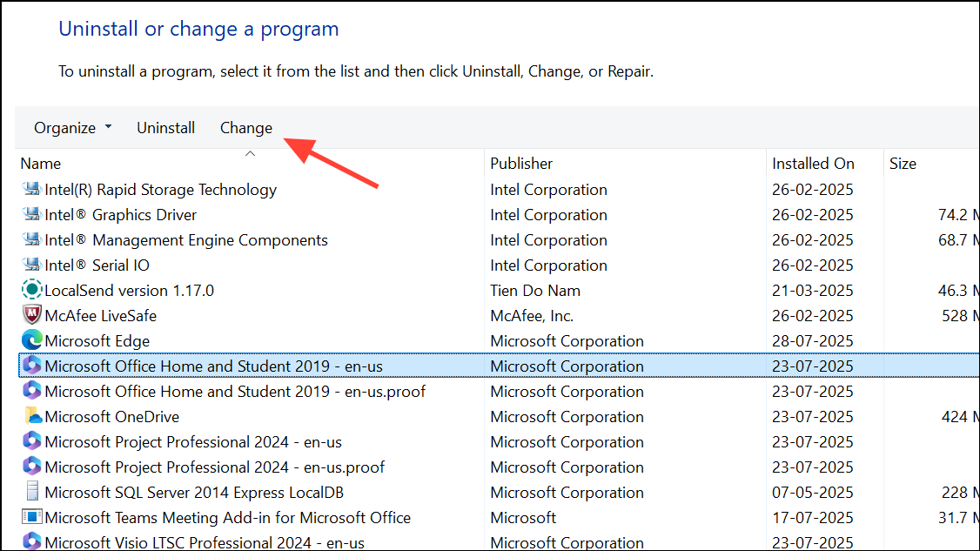Click install date 17-07-2025
Image resolution: width=980 pixels, height=551 pixels.
(x=813, y=518)
